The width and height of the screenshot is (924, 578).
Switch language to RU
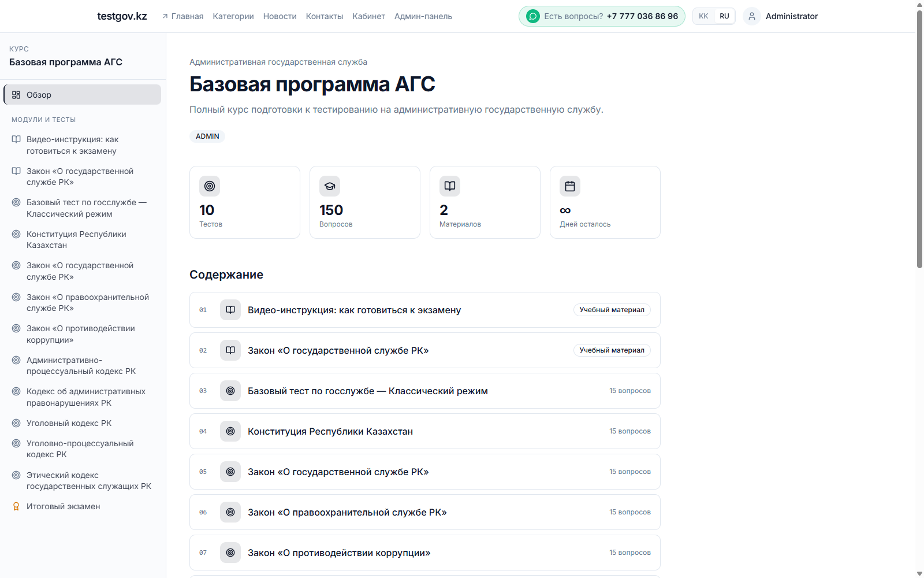(x=724, y=16)
